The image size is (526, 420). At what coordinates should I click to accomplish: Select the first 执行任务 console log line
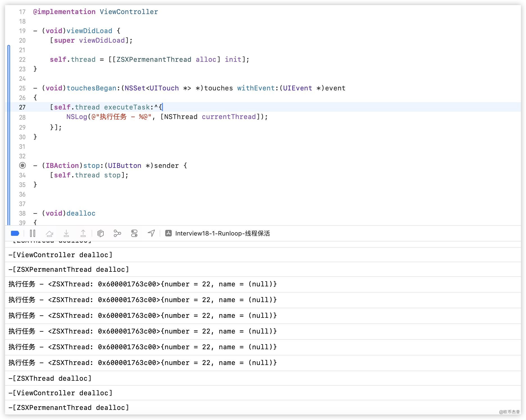coord(142,284)
